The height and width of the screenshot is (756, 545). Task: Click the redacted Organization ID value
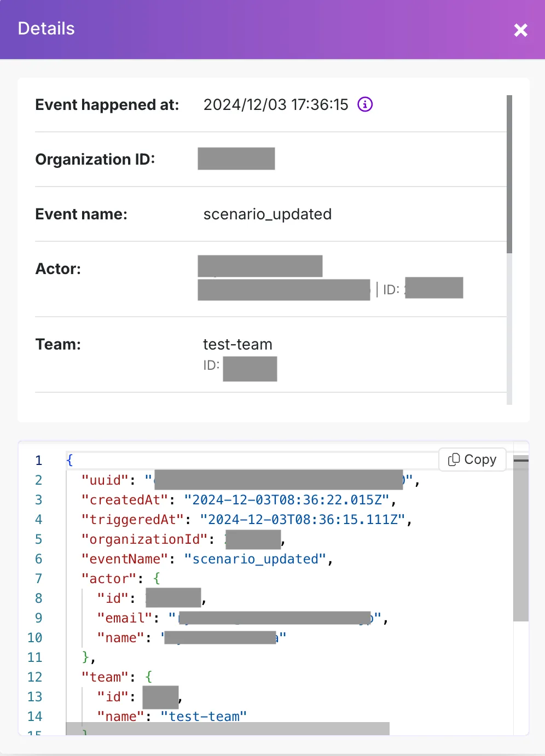[236, 159]
